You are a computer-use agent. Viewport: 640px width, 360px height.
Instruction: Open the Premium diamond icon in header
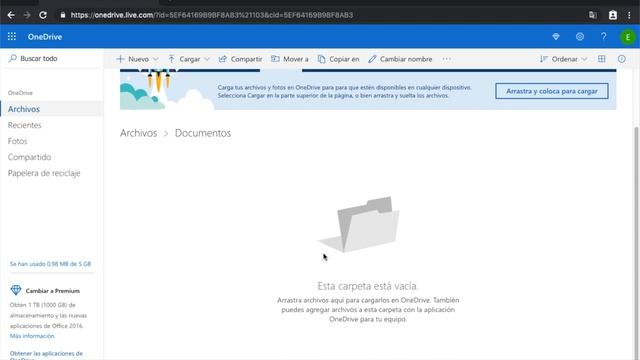click(x=556, y=37)
